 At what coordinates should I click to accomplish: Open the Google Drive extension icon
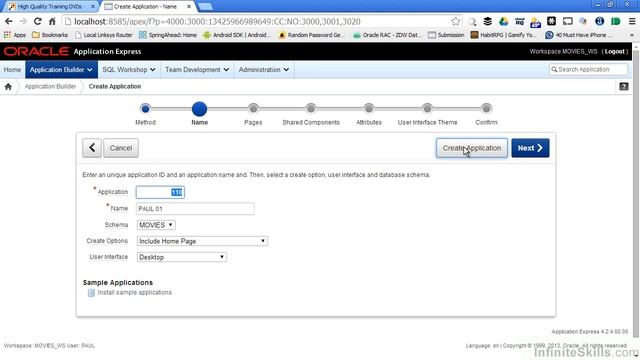(x=503, y=21)
